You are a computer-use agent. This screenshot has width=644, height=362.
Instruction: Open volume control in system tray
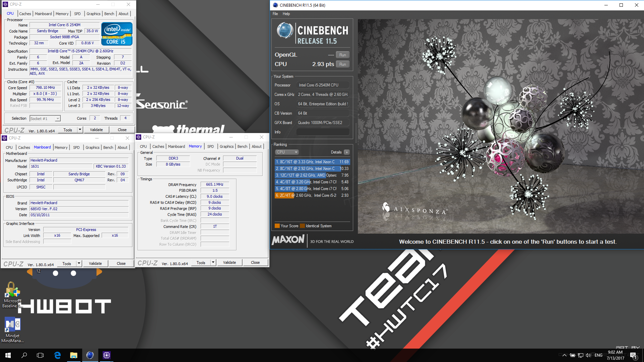click(588, 355)
